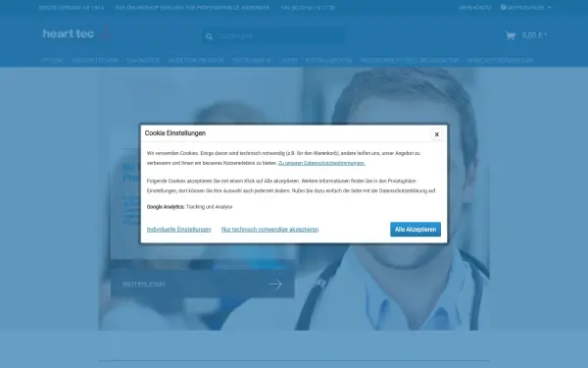Viewport: 588px width, 368px height.
Task: Click the phone number in top bar
Action: (308, 8)
